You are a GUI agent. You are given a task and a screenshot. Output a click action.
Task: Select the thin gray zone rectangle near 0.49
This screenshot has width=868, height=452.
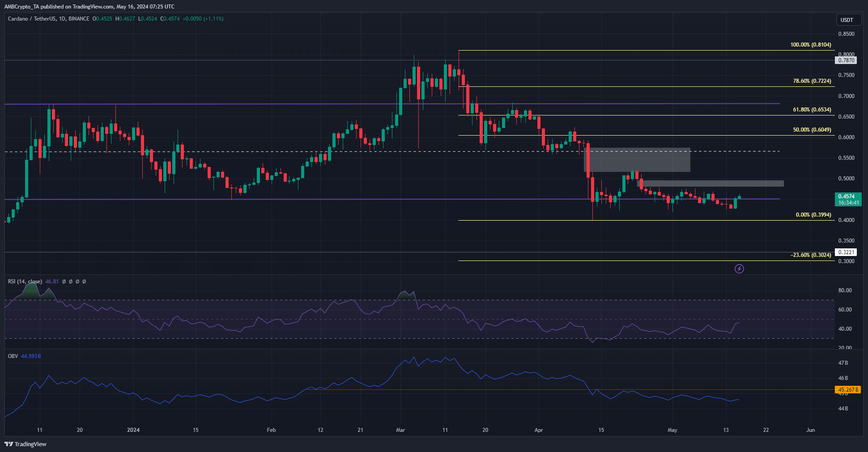[711, 183]
